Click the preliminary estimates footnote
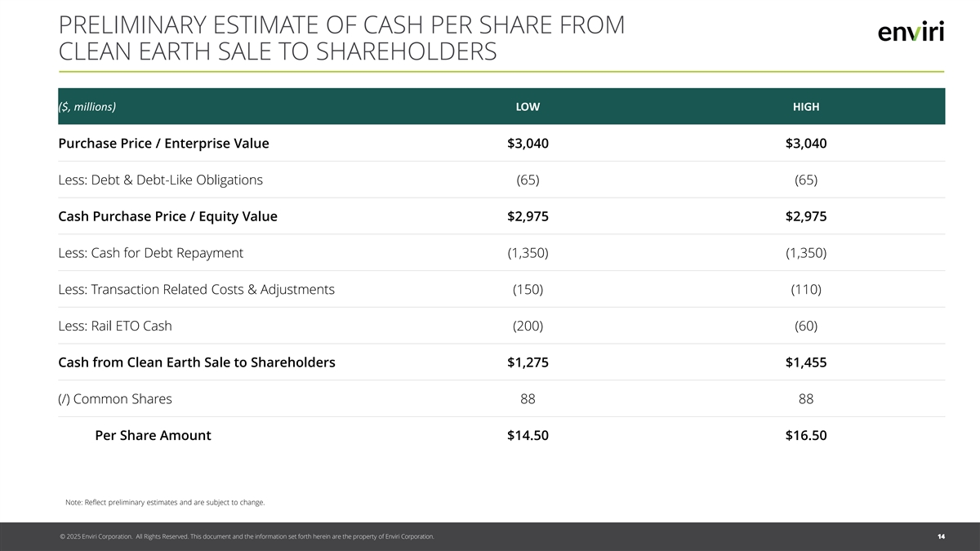Screen dimensions: 980x551 point(164,502)
